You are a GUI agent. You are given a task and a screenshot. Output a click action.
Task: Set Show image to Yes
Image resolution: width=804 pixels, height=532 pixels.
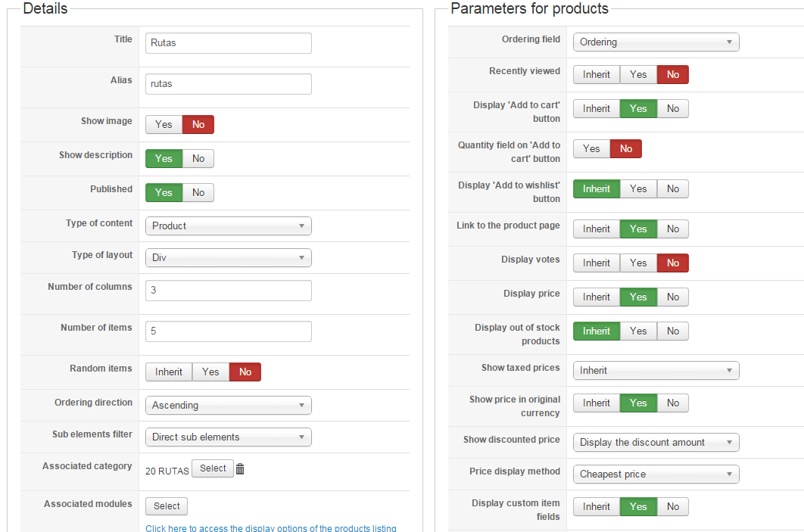tap(164, 125)
